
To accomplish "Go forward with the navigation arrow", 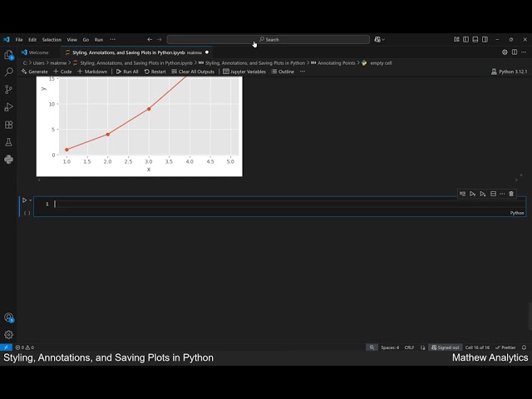I will click(x=159, y=40).
